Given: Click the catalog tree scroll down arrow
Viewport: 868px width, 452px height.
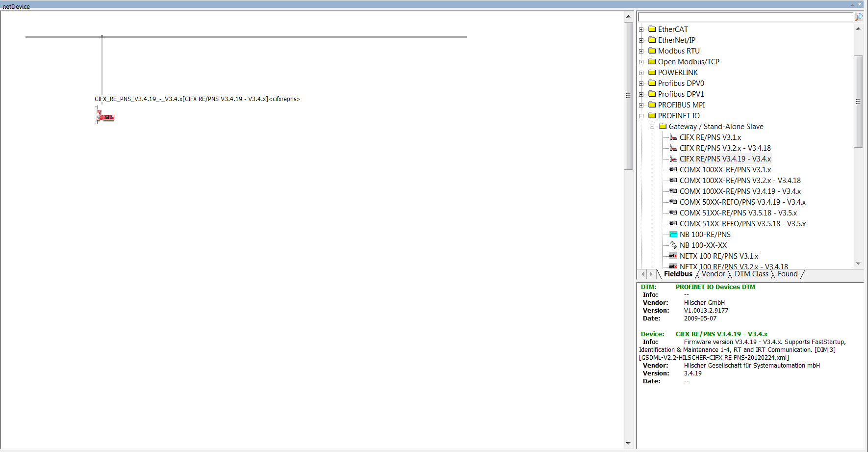Looking at the screenshot, I should 858,264.
